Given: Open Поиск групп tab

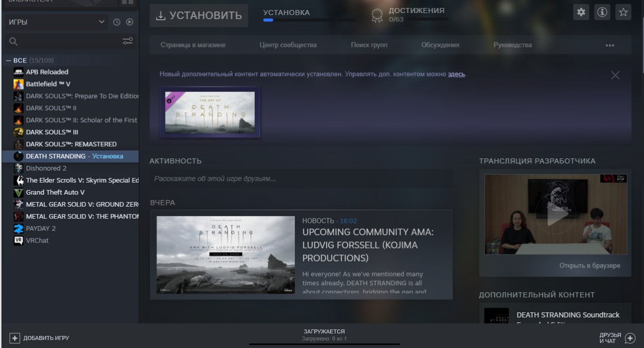Looking at the screenshot, I should 369,45.
